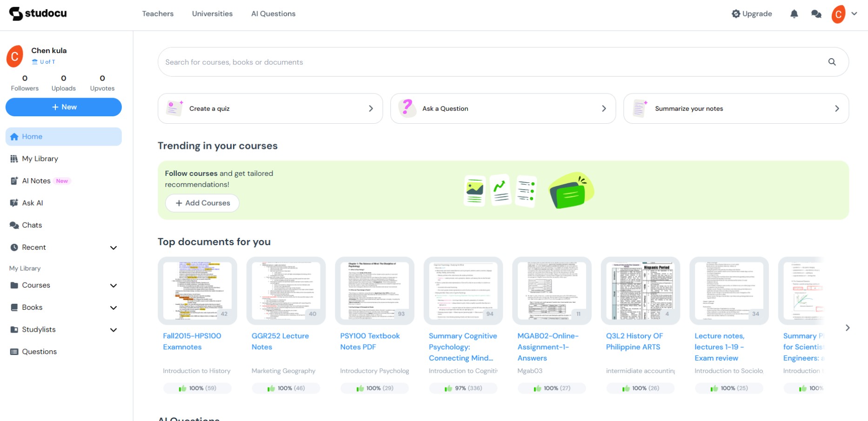The image size is (868, 421).
Task: Expand the Books list
Action: click(x=113, y=307)
